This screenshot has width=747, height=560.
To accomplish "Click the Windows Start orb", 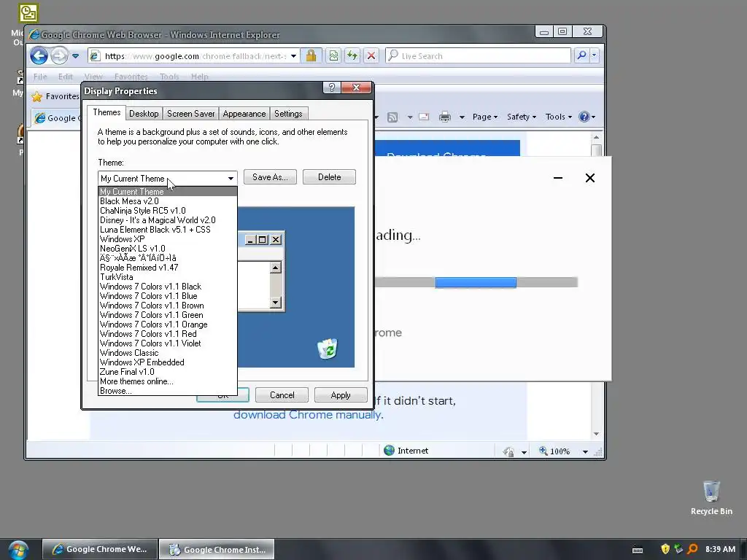I will pos(18,550).
